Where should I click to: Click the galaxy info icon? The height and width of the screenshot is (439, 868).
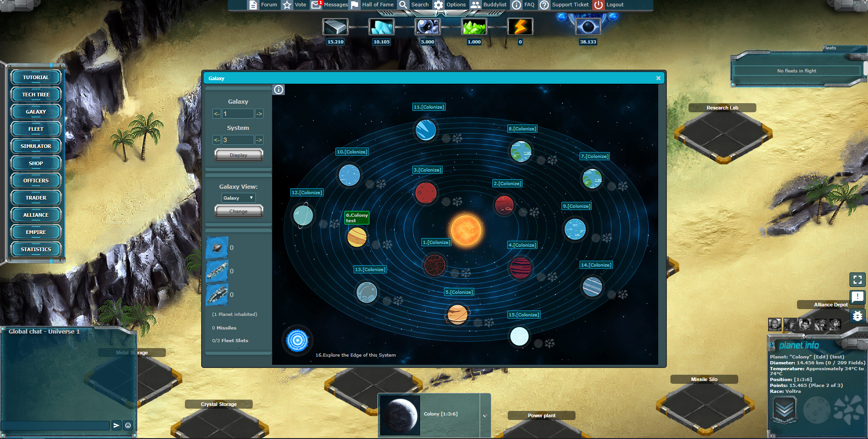[x=278, y=90]
